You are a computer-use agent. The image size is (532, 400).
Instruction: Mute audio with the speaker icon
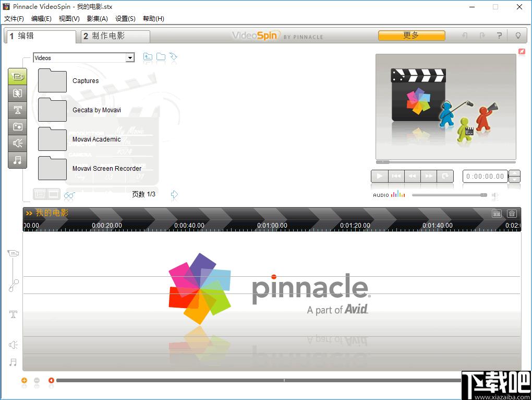click(x=495, y=195)
